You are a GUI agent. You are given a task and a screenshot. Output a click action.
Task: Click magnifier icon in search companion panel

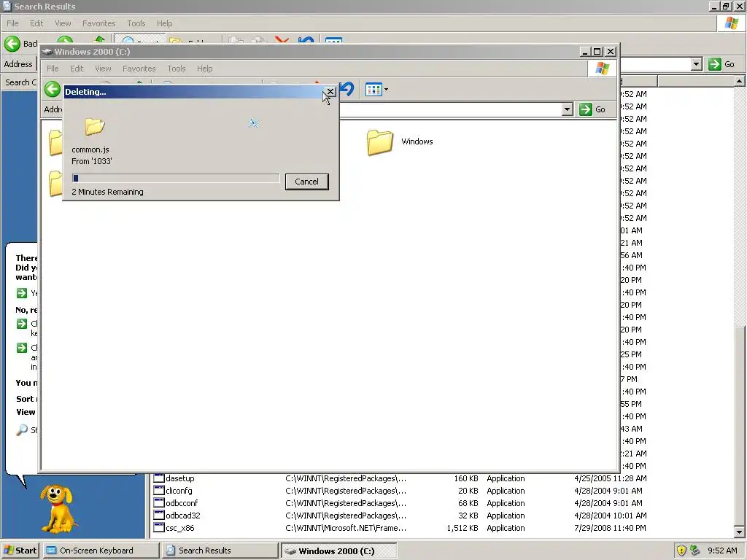pyautogui.click(x=22, y=430)
